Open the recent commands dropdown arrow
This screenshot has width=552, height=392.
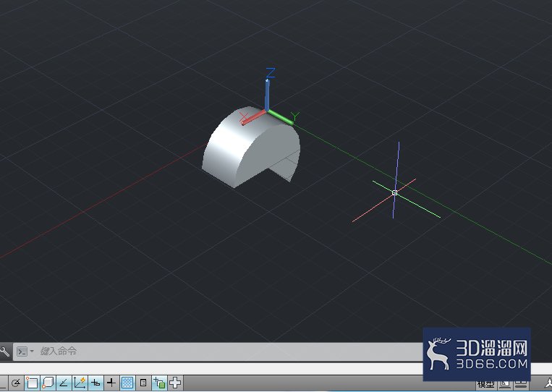pyautogui.click(x=32, y=351)
